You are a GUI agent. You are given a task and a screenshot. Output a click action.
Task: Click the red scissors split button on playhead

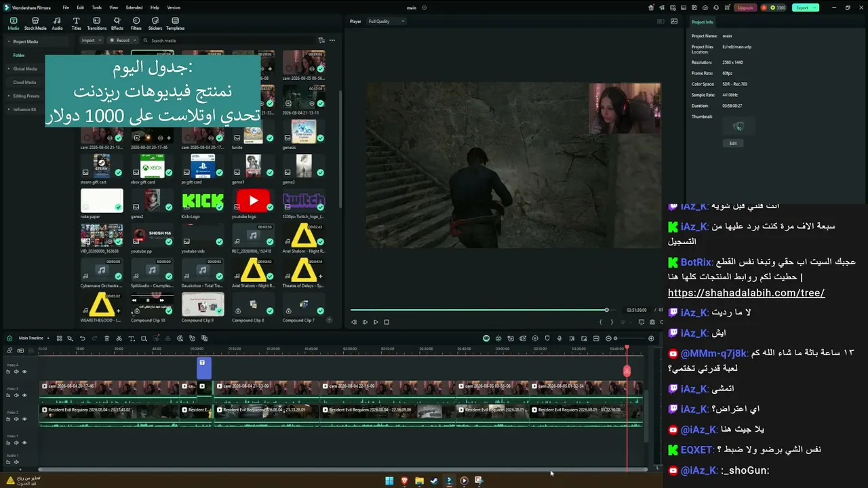click(627, 371)
